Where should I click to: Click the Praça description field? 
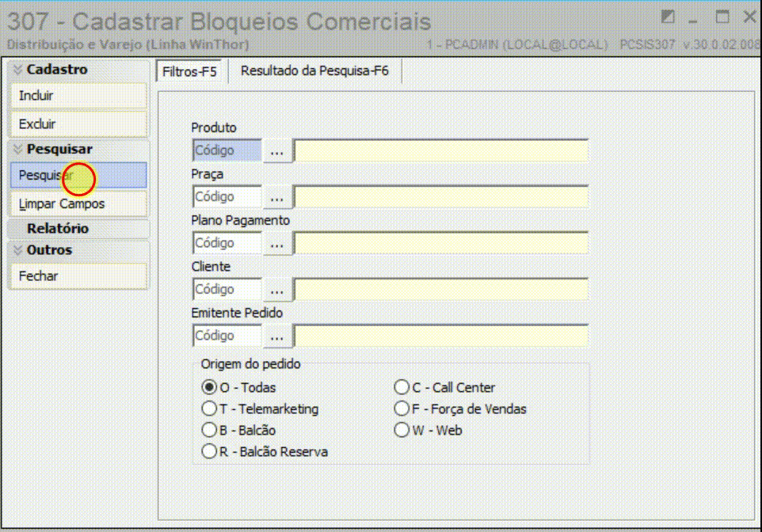pos(441,197)
